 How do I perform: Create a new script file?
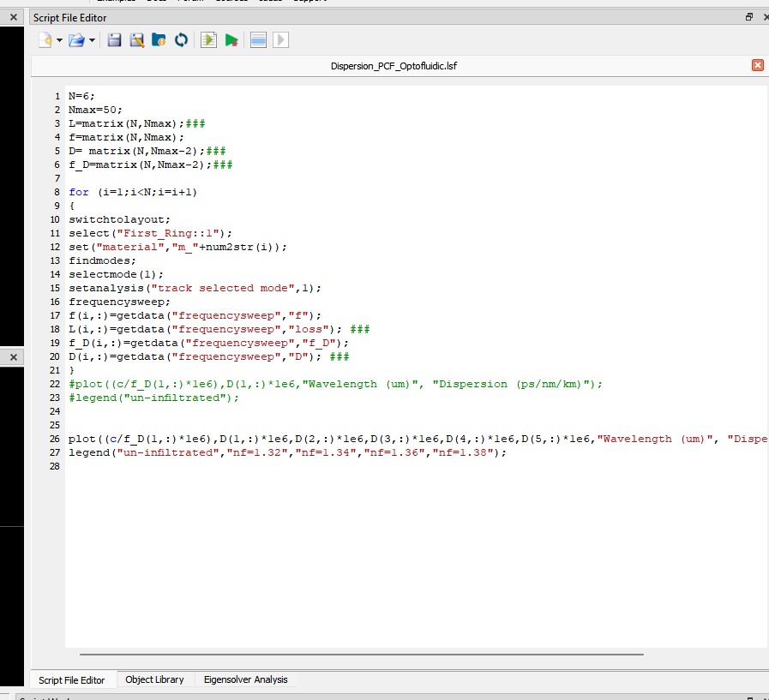pyautogui.click(x=45, y=39)
